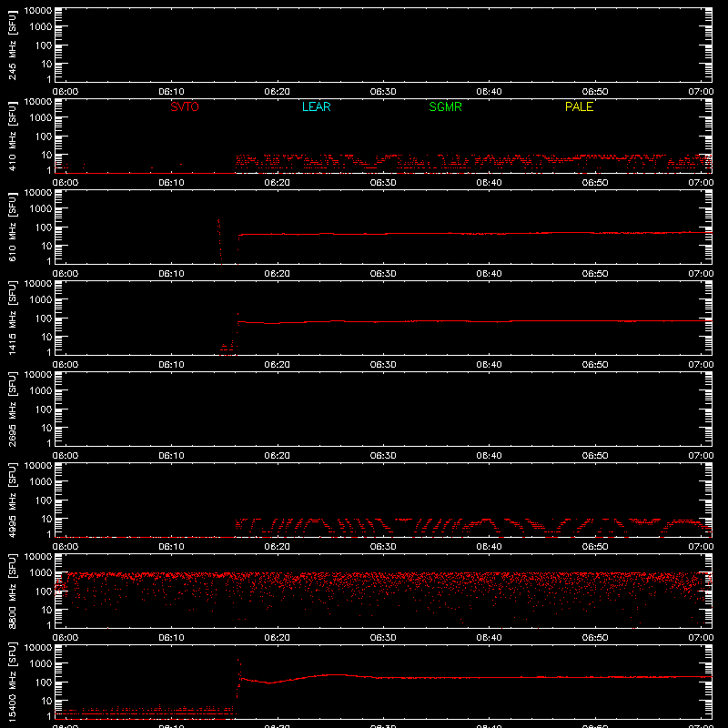Click 06:10 time label under 410 MHz panel
The width and height of the screenshot is (728, 728).
(x=171, y=183)
